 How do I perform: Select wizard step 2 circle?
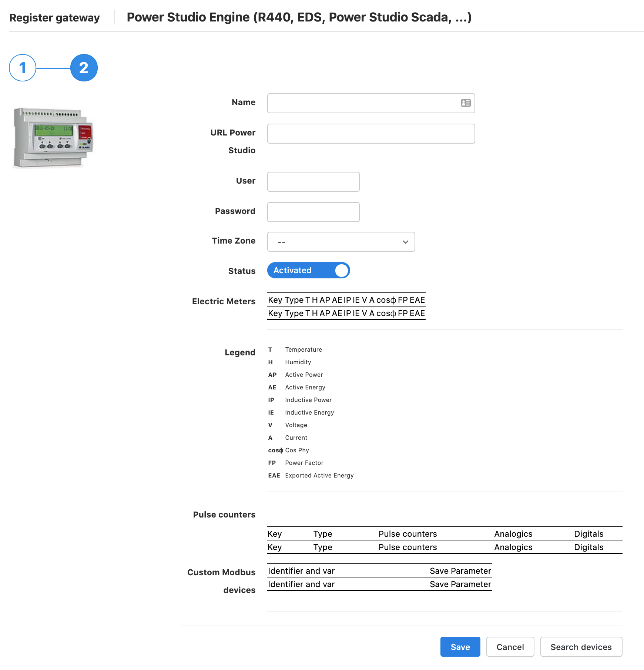click(x=84, y=68)
